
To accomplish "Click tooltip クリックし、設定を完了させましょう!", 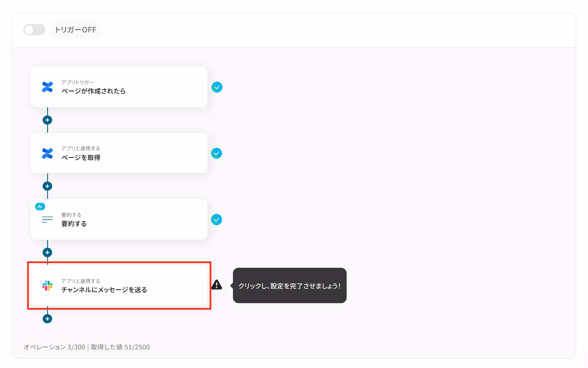I will coord(290,285).
